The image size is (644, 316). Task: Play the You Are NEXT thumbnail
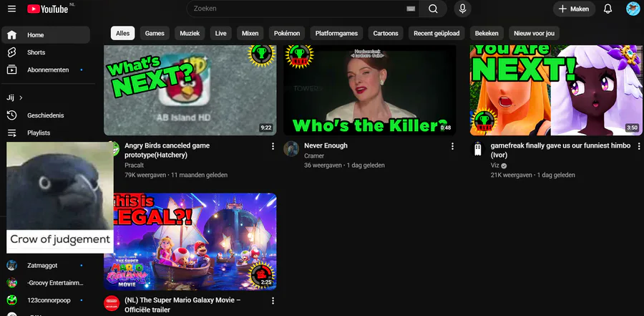(556, 90)
